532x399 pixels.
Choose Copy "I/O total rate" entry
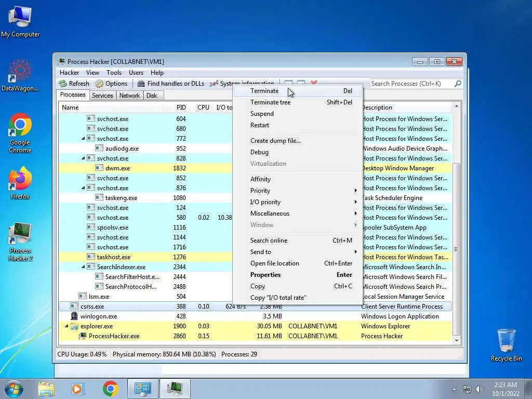299,298
